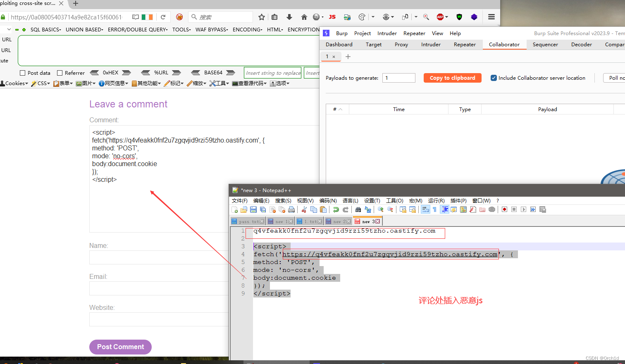Close the new 3 tab in Notepad++
The height and width of the screenshot is (364, 625).
point(377,221)
